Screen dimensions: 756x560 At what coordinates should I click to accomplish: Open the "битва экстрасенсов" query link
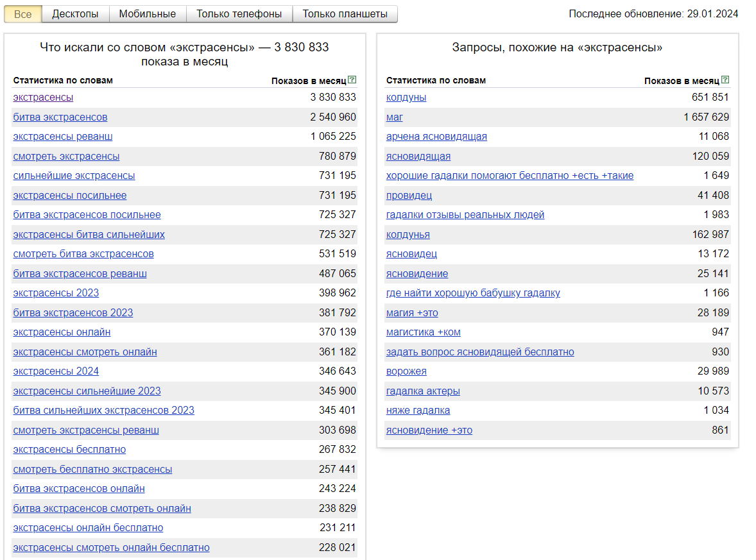(x=60, y=117)
